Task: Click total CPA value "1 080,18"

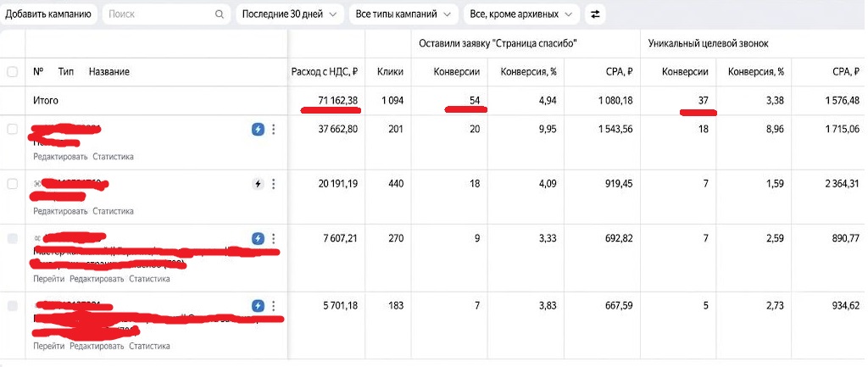Action: [x=614, y=101]
